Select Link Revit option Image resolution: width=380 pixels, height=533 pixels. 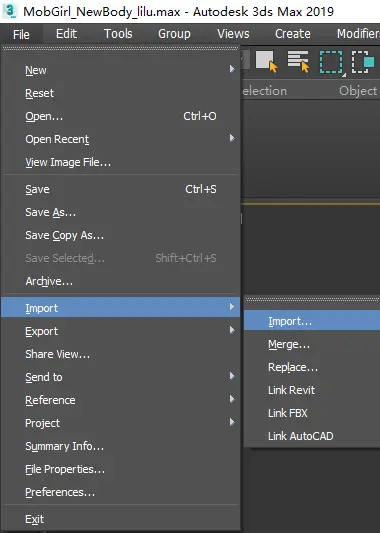pyautogui.click(x=312, y=390)
